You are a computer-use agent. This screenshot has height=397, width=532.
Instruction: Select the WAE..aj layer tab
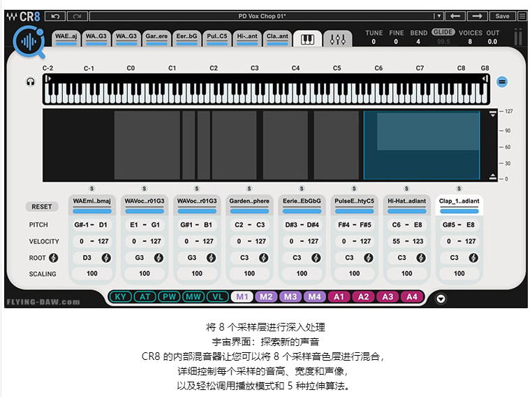click(x=66, y=38)
